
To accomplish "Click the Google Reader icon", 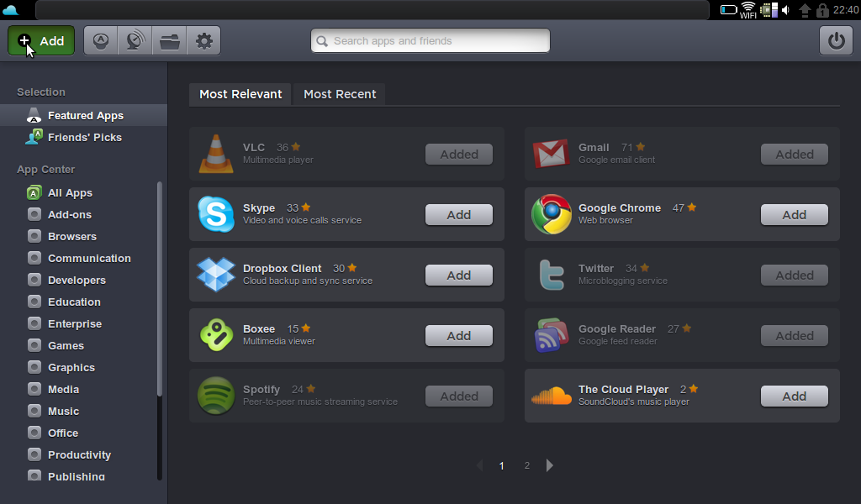I will click(552, 334).
